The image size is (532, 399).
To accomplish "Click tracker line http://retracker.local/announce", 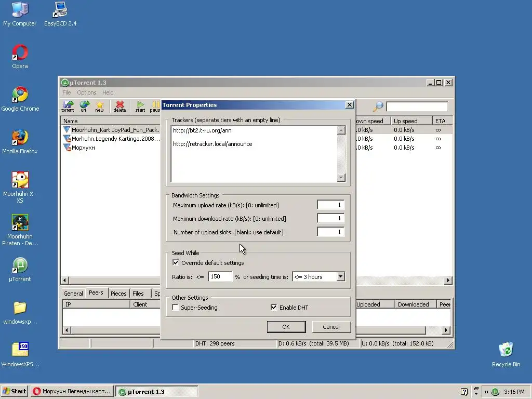I will point(212,144).
